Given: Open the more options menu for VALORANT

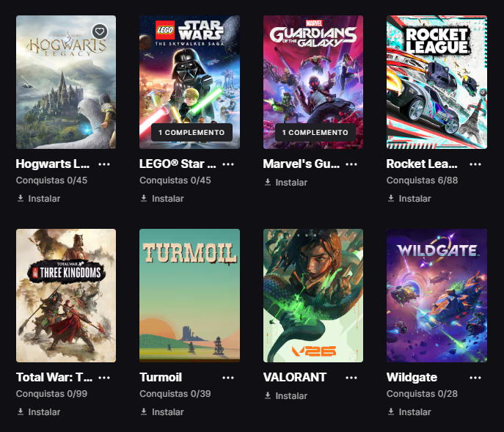Looking at the screenshot, I should 351,377.
